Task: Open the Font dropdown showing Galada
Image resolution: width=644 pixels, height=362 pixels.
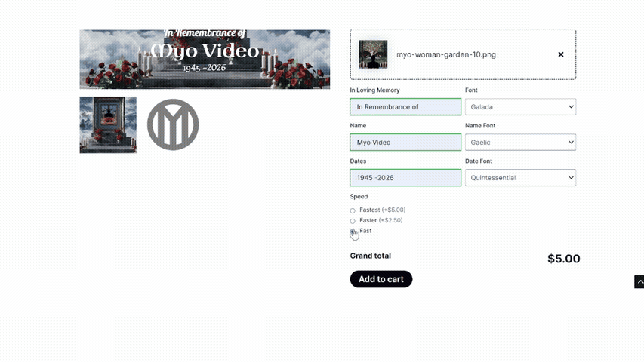Action: 520,107
